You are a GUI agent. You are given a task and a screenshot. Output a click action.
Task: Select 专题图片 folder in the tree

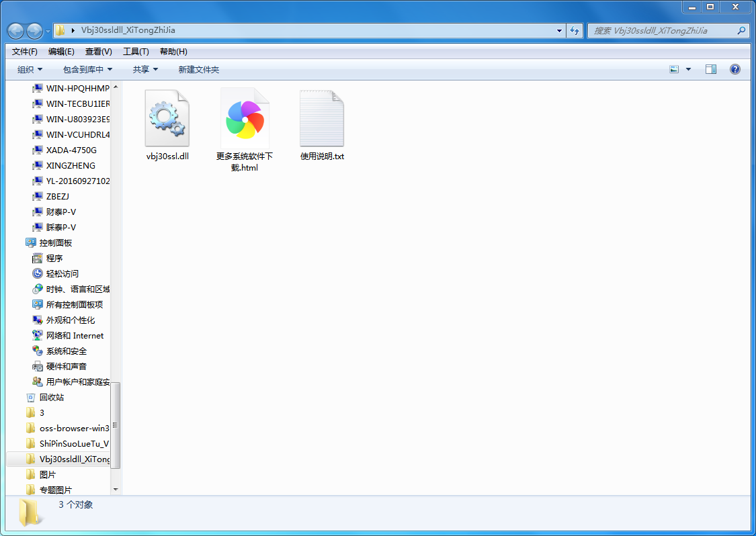tap(48, 490)
